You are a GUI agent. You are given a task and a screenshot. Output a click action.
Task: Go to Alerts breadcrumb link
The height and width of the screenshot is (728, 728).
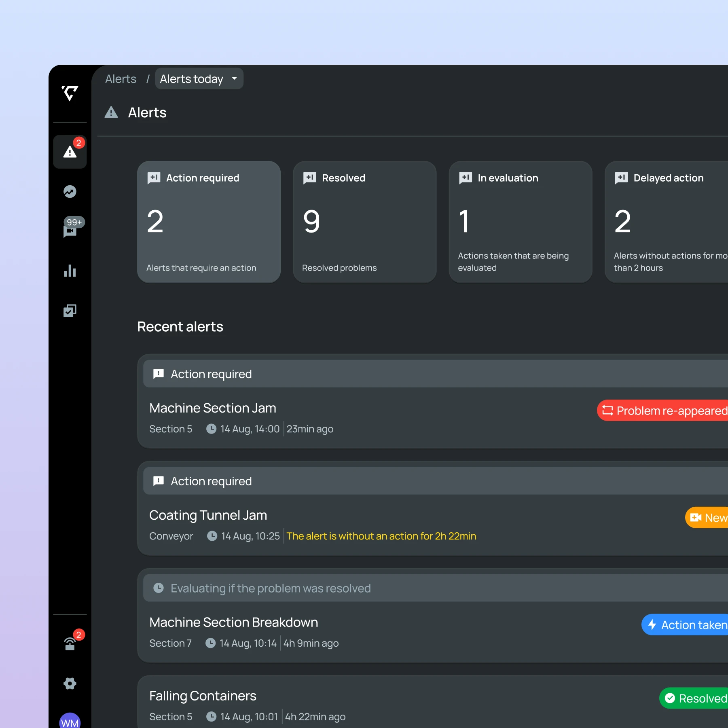pos(121,79)
